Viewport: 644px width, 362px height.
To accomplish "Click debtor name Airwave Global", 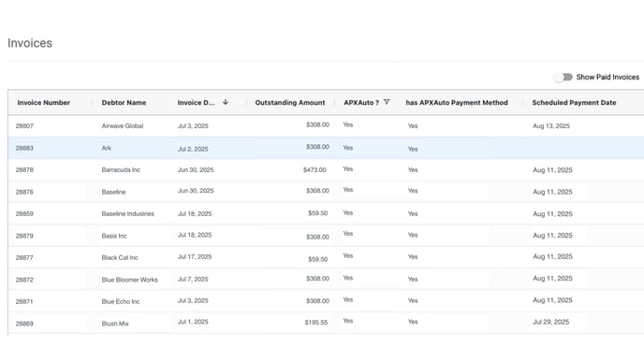I will click(x=123, y=126).
